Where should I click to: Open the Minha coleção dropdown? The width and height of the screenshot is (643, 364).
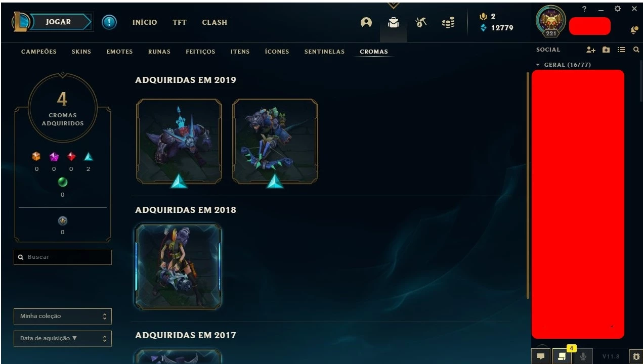63,316
